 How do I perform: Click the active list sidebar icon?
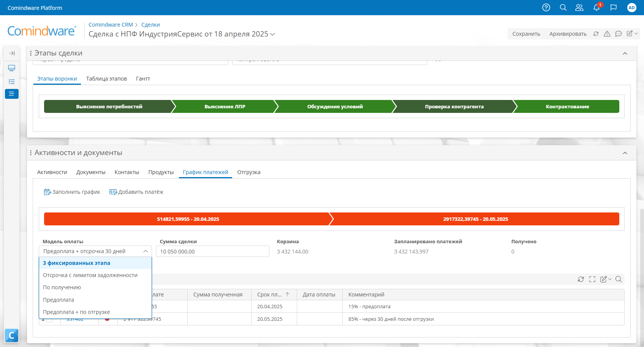(x=12, y=94)
